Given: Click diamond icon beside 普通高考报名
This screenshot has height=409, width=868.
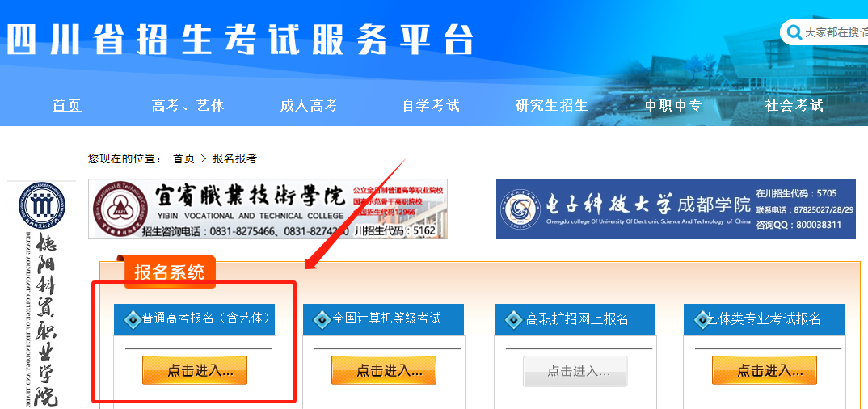Looking at the screenshot, I should 132,319.
